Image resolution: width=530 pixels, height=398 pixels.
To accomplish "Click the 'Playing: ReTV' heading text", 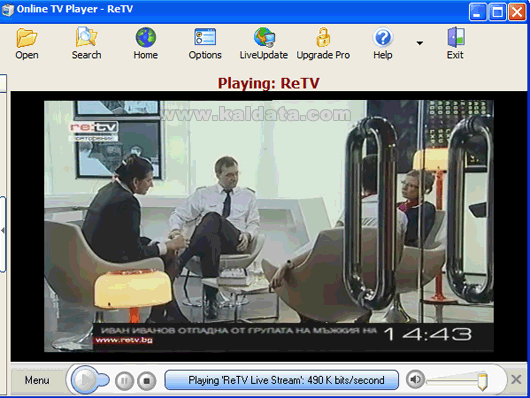I will click(269, 83).
